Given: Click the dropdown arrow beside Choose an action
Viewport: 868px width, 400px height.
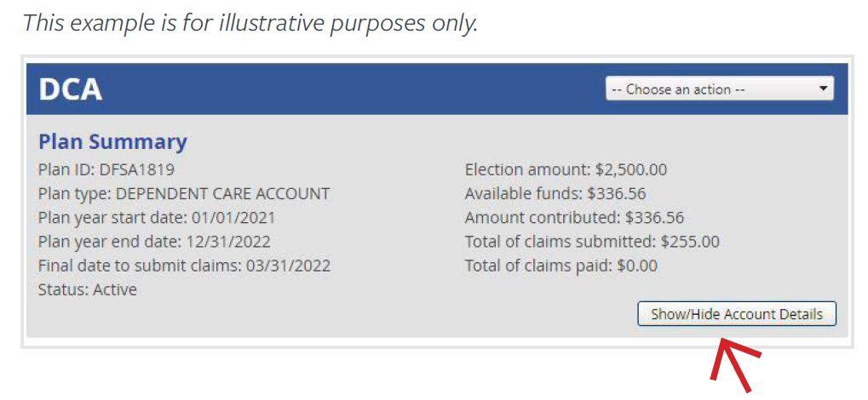Looking at the screenshot, I should click(823, 88).
